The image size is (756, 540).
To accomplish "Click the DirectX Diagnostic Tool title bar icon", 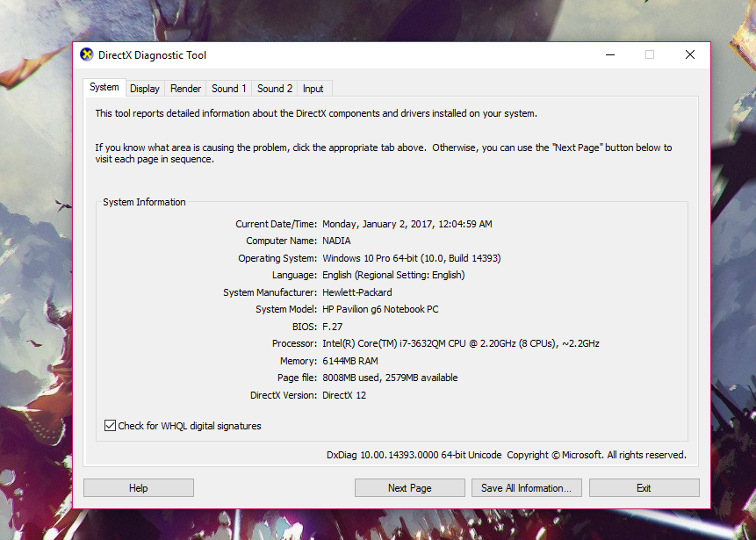I will pos(87,55).
